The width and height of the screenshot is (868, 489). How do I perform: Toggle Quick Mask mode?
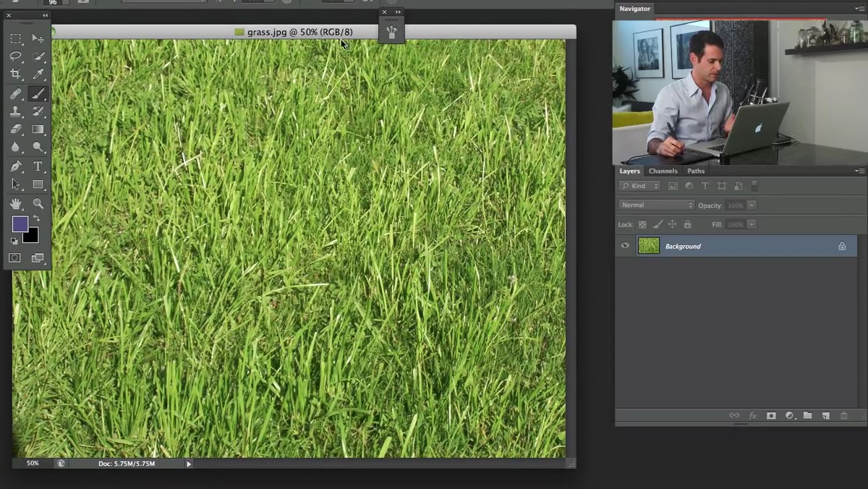pyautogui.click(x=14, y=258)
